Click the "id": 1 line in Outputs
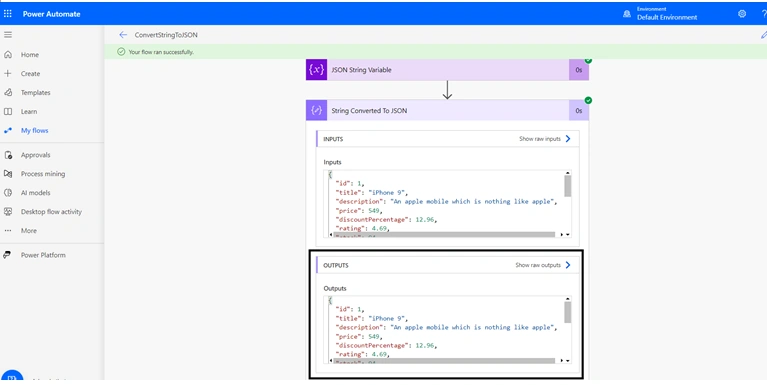Image resolution: width=767 pixels, height=385 pixels. coord(350,309)
